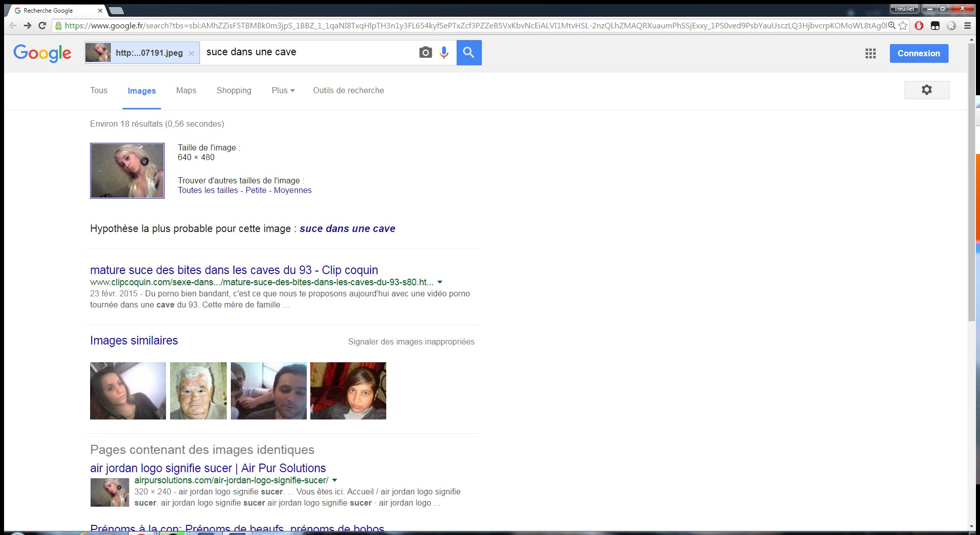Open the settings gear menu

click(926, 90)
